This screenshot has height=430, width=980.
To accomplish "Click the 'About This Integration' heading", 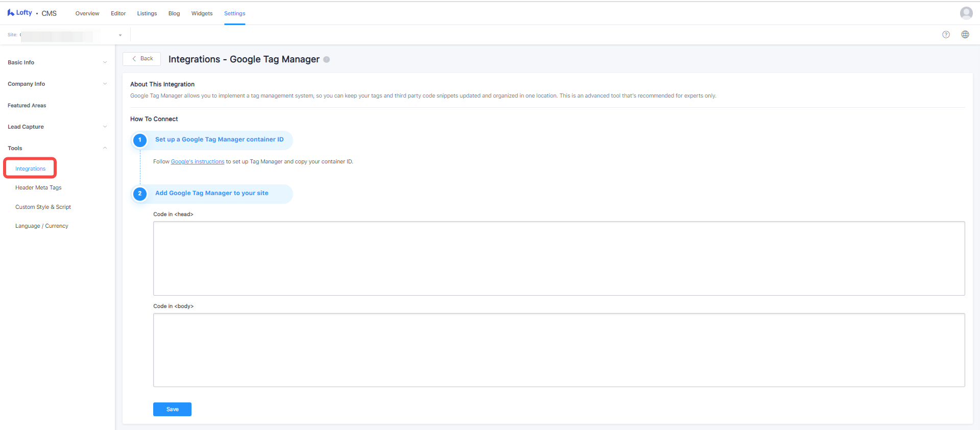I will (162, 84).
